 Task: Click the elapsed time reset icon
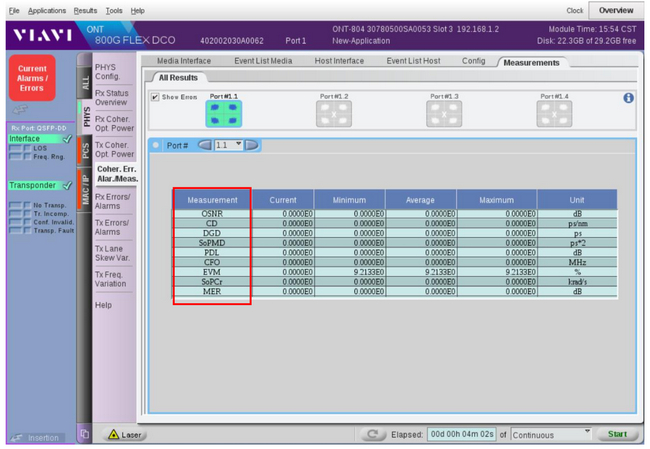(374, 435)
